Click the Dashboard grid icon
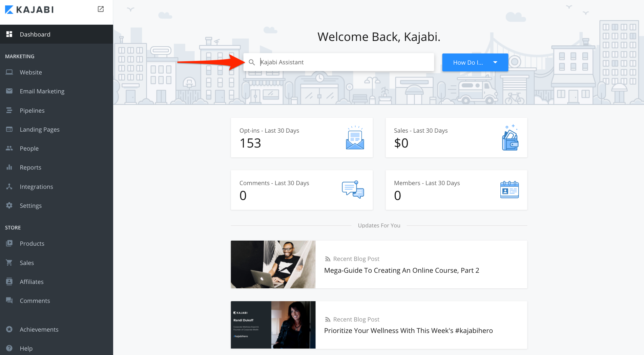 (x=9, y=34)
